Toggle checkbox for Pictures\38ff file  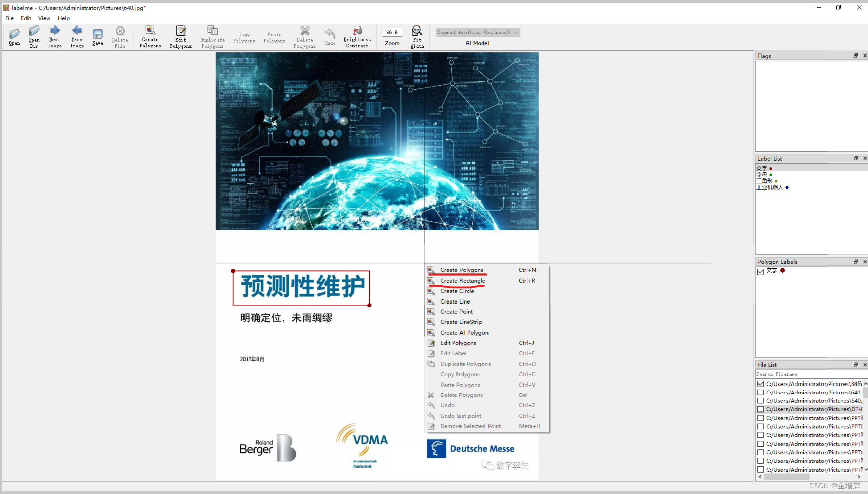pos(761,384)
